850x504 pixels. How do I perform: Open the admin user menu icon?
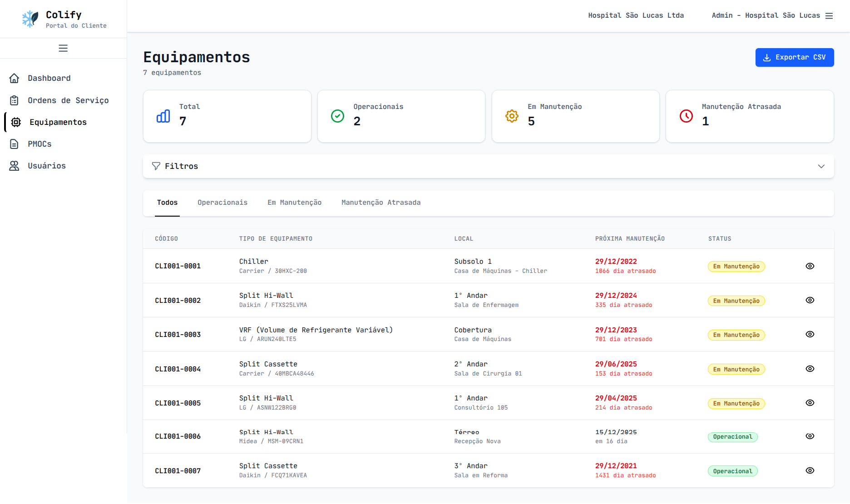(x=829, y=15)
